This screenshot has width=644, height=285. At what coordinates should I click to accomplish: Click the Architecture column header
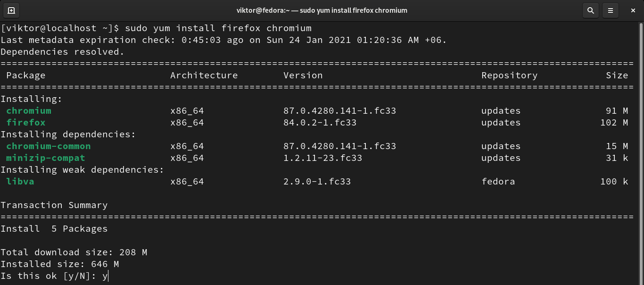click(x=204, y=75)
